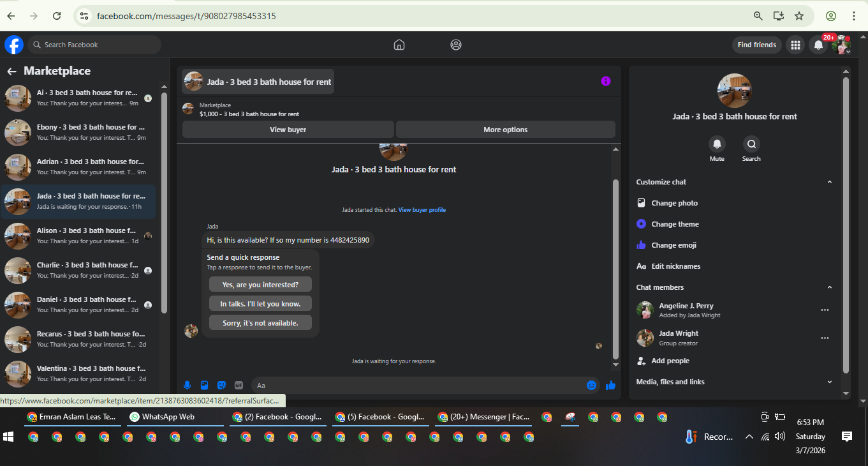The image size is (868, 466).
Task: Click Change photo in Customize chat
Action: [675, 203]
